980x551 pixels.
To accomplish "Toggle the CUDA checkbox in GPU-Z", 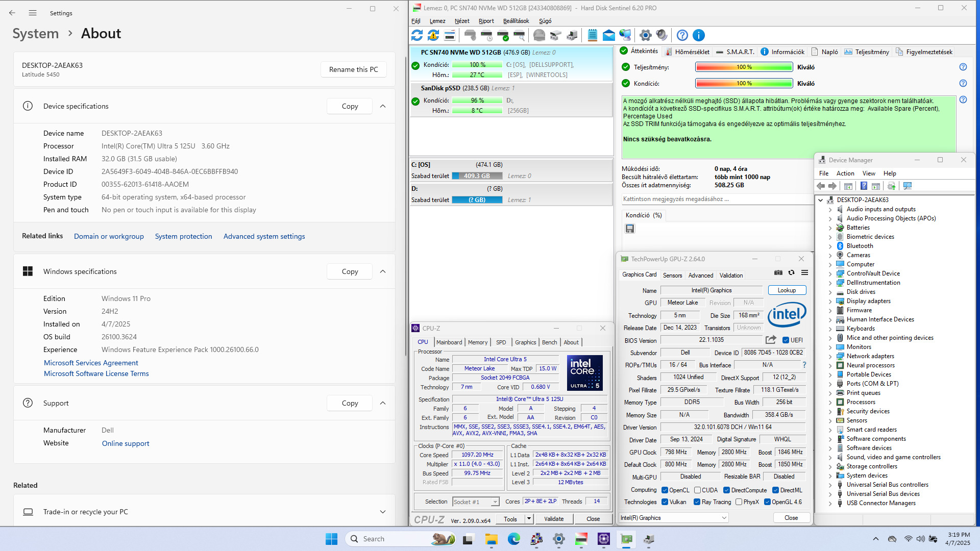I will [x=697, y=490].
